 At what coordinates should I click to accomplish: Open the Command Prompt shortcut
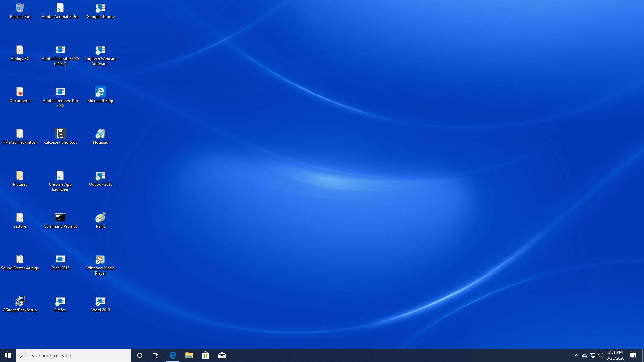tap(60, 218)
